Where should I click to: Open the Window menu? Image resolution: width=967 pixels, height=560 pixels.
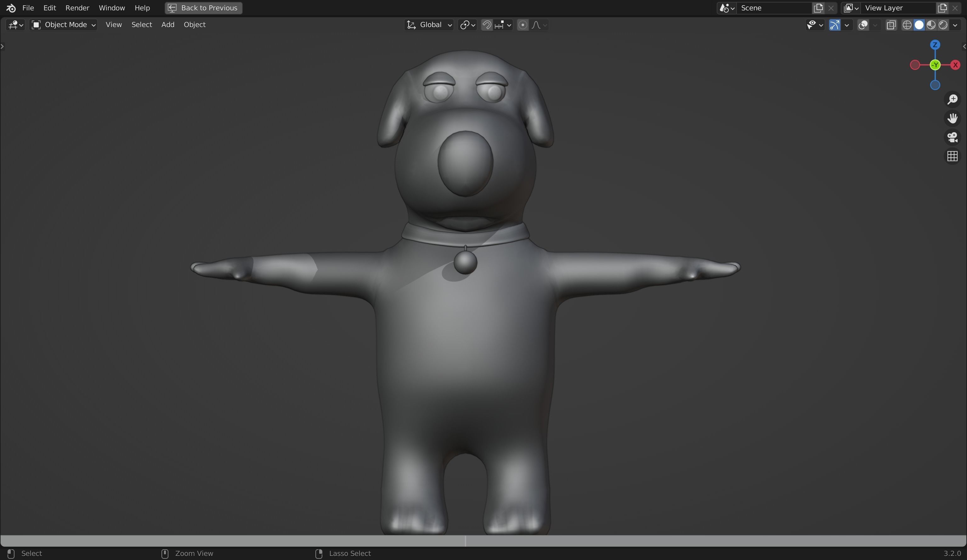click(112, 8)
